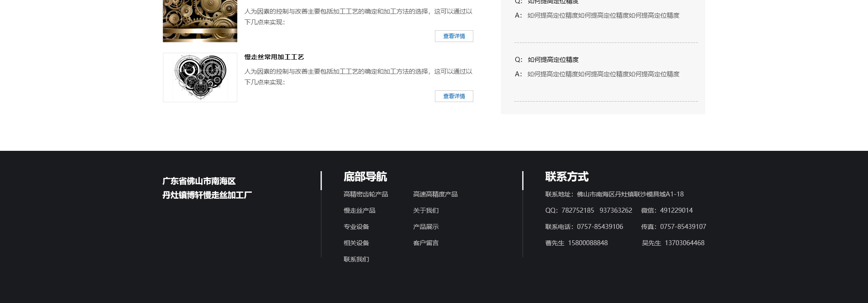Viewport: 868px width, 303px height.
Task: Go to 联系我们 in footer navigation
Action: point(356,259)
